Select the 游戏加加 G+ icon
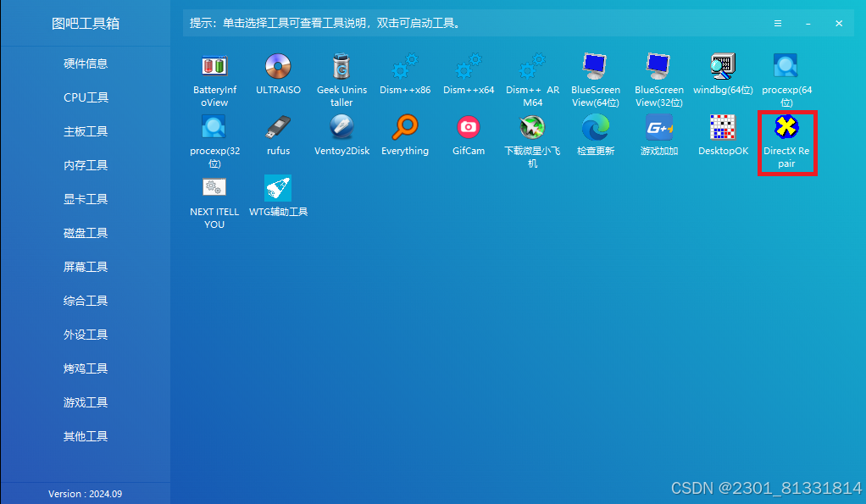Image resolution: width=866 pixels, height=504 pixels. pyautogui.click(x=659, y=128)
